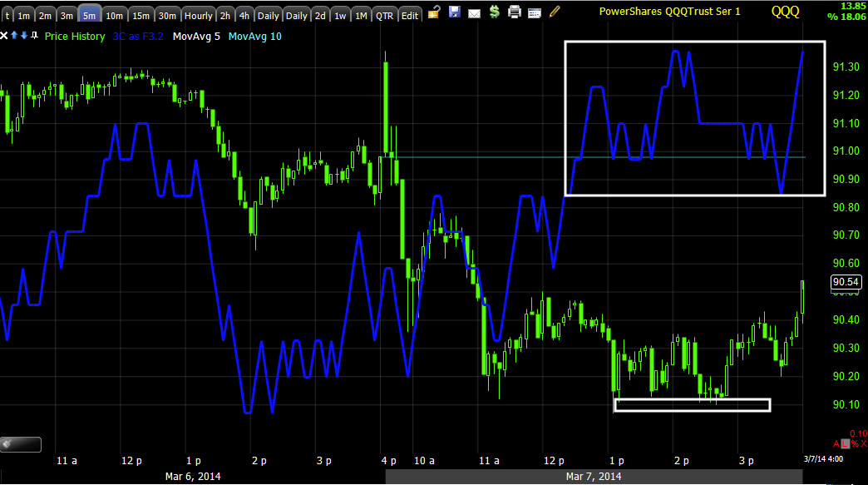Select the active 5m timeframe tab
The width and height of the screenshot is (868, 485).
pyautogui.click(x=89, y=16)
